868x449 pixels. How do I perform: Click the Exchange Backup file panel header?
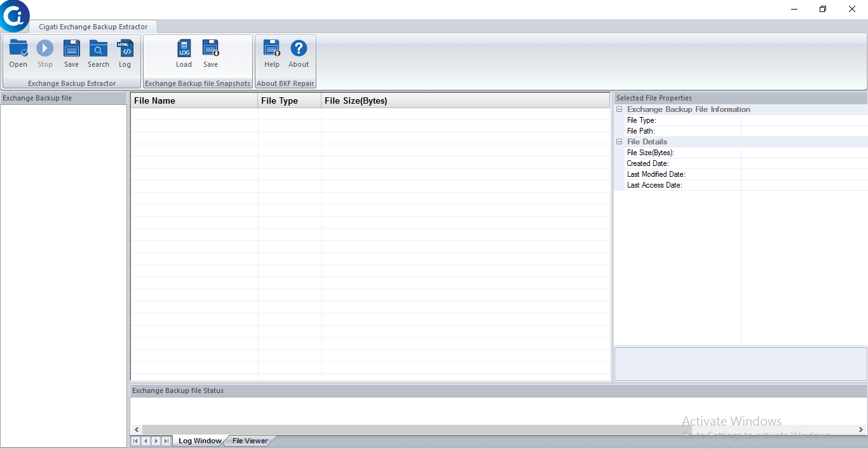[64, 98]
